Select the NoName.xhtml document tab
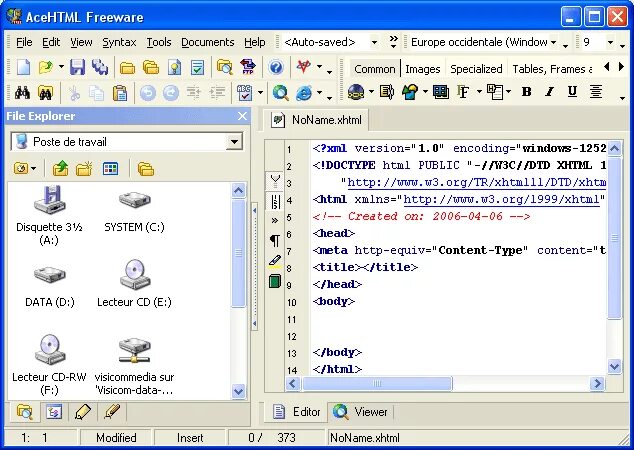Screen dimensions: 634x450 click(x=317, y=120)
